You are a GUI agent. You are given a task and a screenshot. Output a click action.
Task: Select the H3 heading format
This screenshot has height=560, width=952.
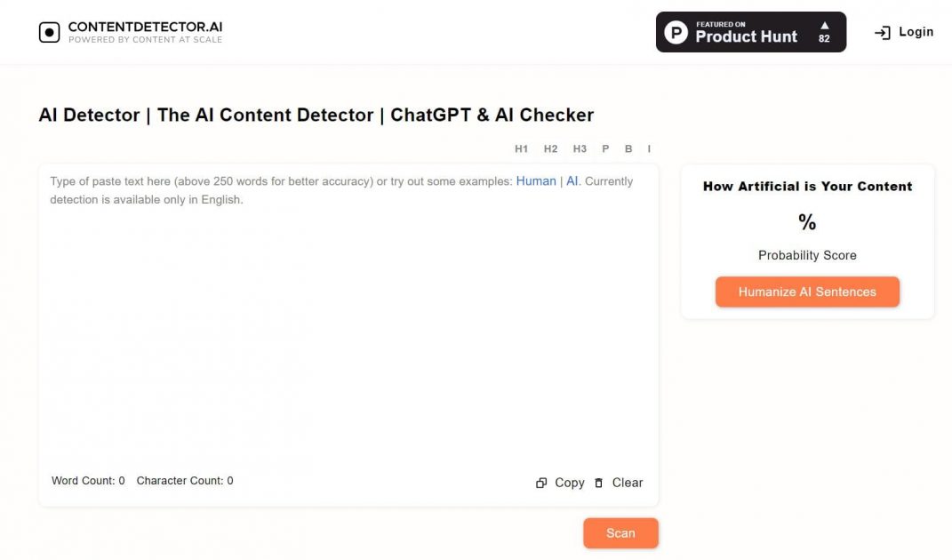pyautogui.click(x=580, y=148)
